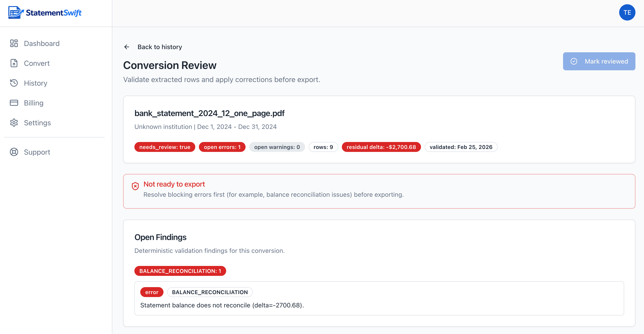Image resolution: width=644 pixels, height=334 pixels.
Task: Click the Mark reviewed button
Action: pos(599,61)
